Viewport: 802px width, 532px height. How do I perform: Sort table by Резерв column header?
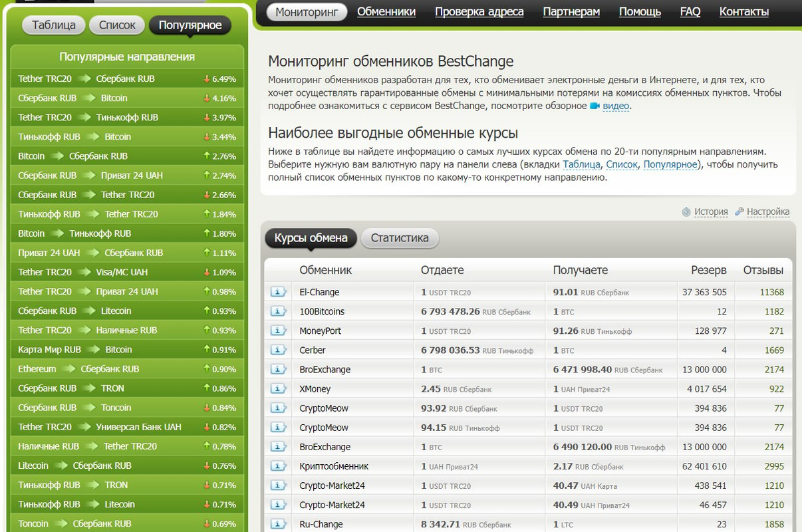pyautogui.click(x=708, y=270)
